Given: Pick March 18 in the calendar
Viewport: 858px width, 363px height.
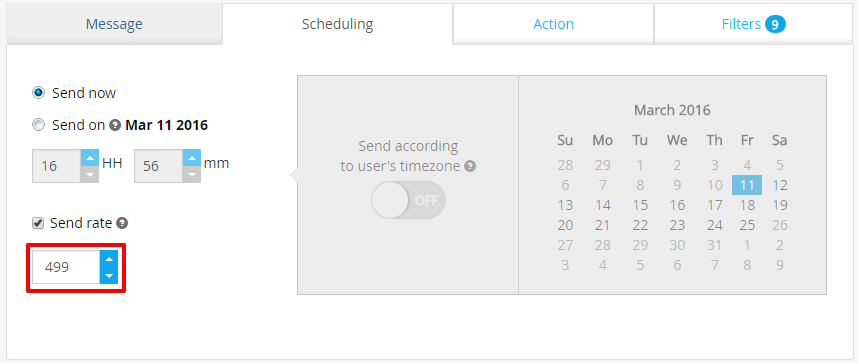Looking at the screenshot, I should [747, 205].
